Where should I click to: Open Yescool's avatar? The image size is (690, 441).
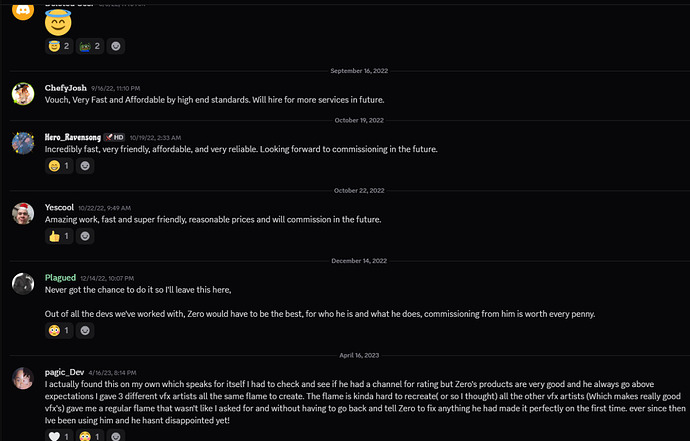[x=23, y=213]
